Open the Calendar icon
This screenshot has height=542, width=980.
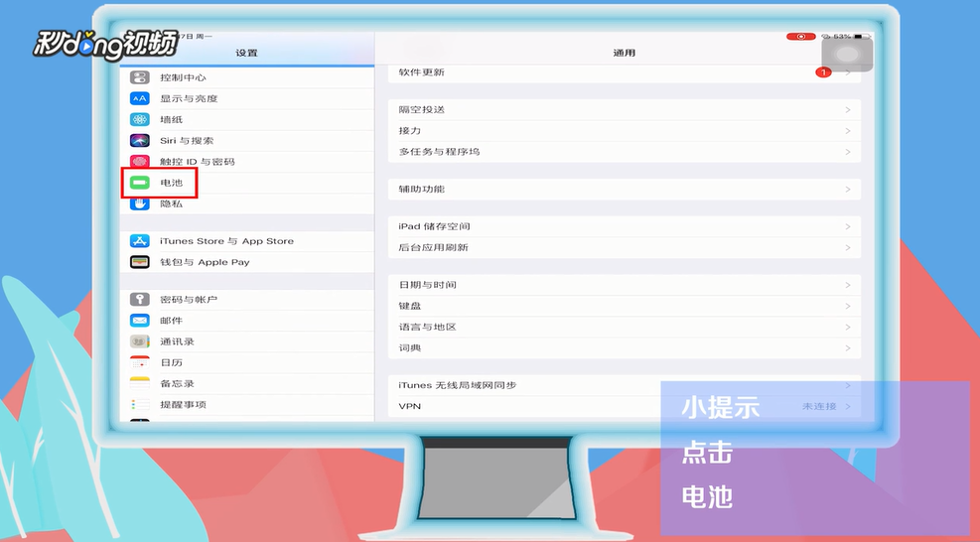(139, 362)
